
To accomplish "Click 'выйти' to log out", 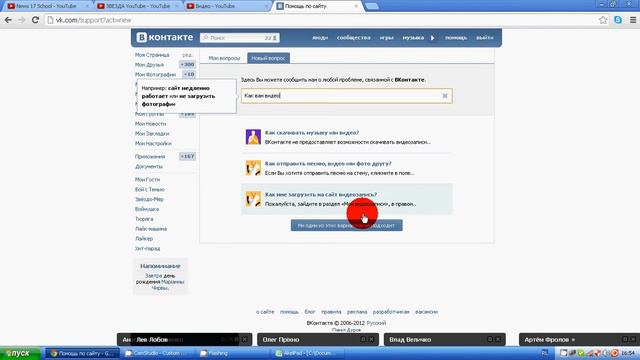I will click(x=485, y=38).
